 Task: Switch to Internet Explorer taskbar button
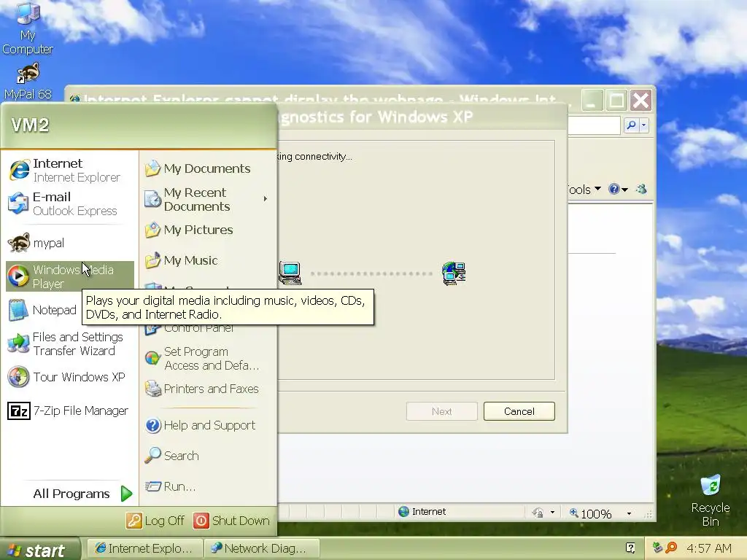144,548
